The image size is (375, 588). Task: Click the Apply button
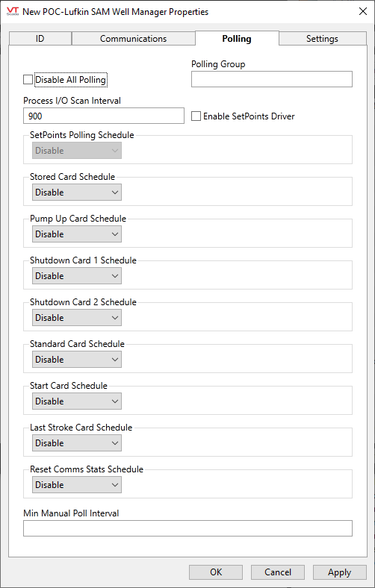[x=340, y=572]
